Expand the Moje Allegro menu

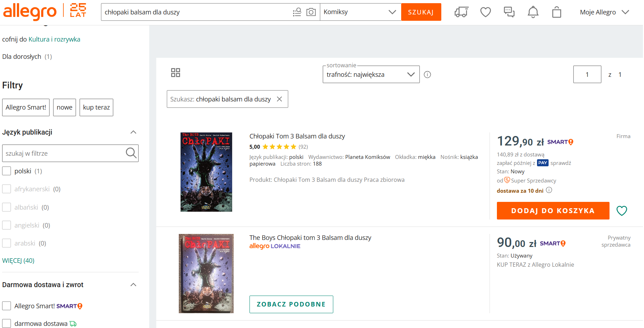click(604, 12)
